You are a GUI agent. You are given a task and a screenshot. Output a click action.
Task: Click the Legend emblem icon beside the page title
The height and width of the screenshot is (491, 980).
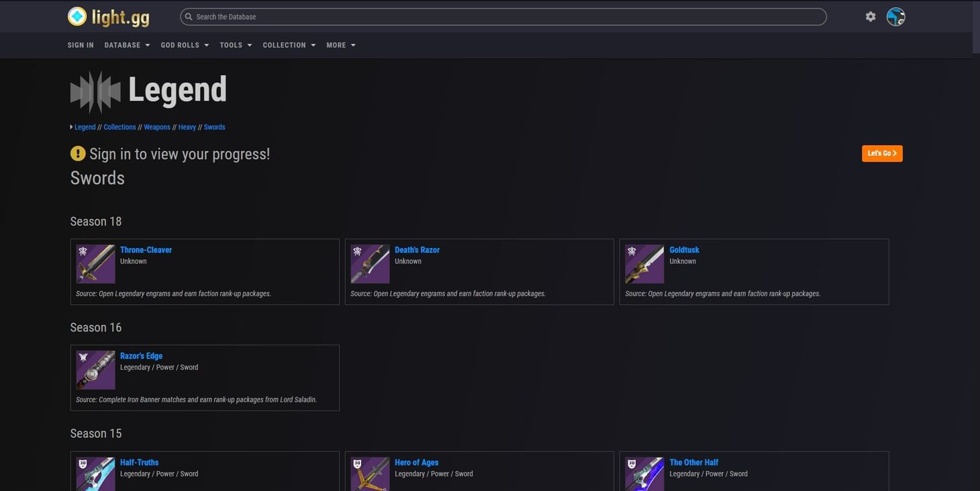click(95, 91)
